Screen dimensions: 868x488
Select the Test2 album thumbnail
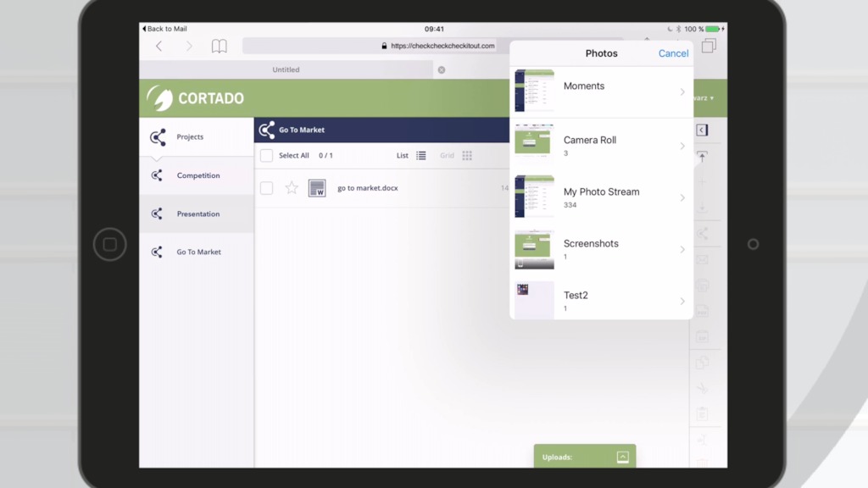pos(534,300)
